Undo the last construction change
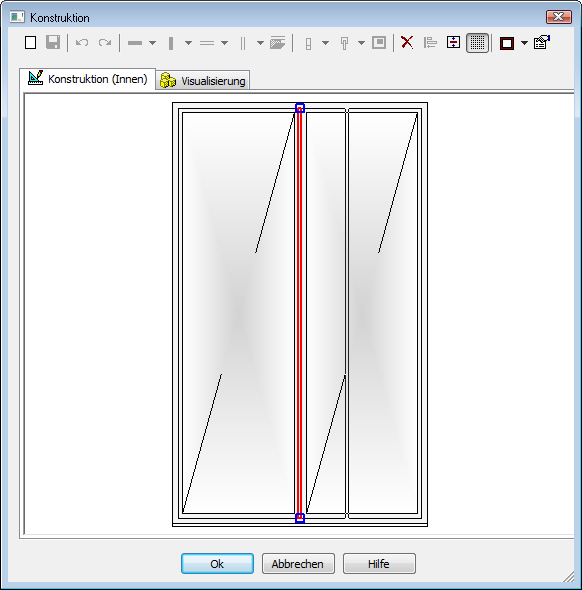Image resolution: width=582 pixels, height=590 pixels. point(82,43)
